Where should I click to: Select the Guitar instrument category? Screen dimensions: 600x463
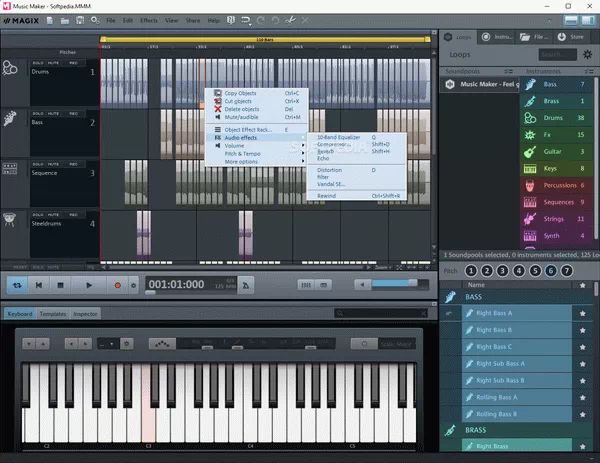[556, 152]
